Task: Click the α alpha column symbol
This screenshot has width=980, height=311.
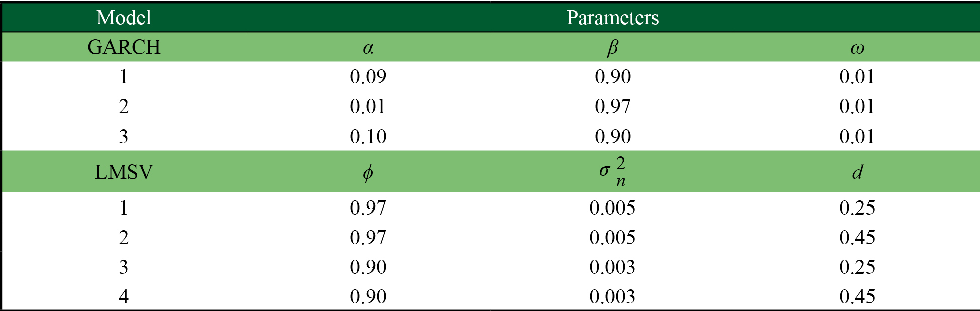Action: point(368,48)
